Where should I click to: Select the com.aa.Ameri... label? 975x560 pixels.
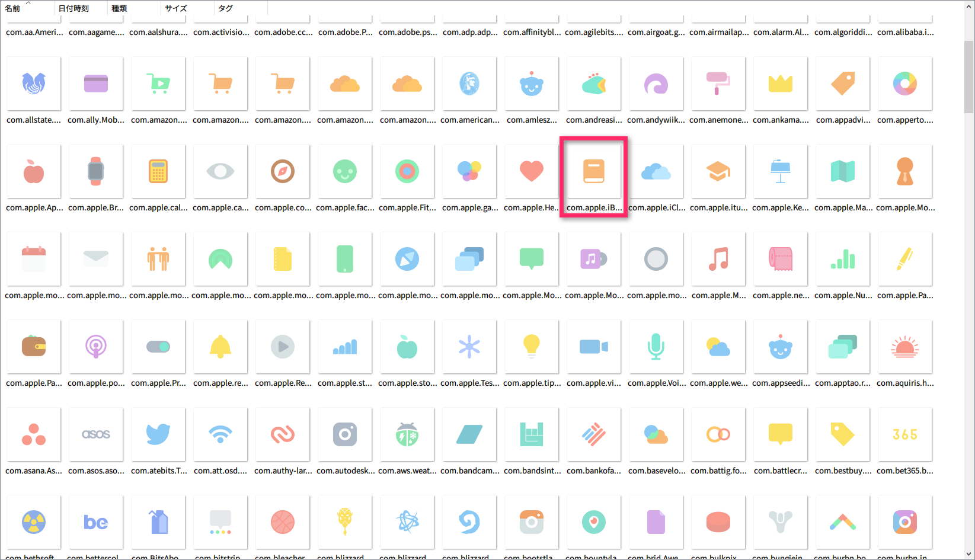point(34,32)
